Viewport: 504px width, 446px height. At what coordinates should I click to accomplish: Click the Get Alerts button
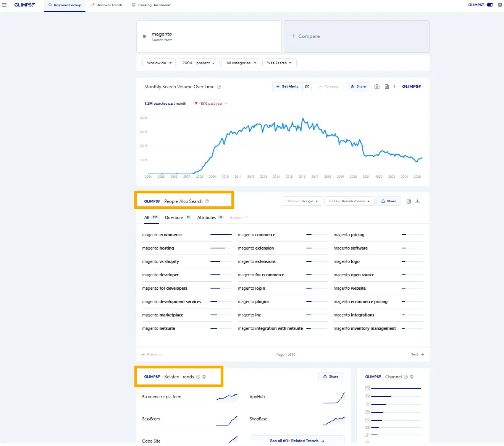[x=287, y=86]
